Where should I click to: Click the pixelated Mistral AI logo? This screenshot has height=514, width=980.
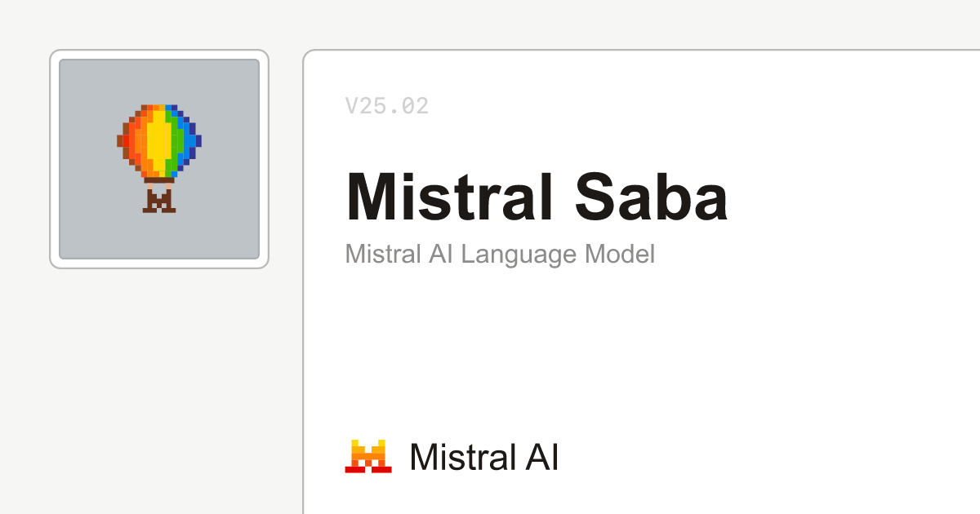(367, 456)
